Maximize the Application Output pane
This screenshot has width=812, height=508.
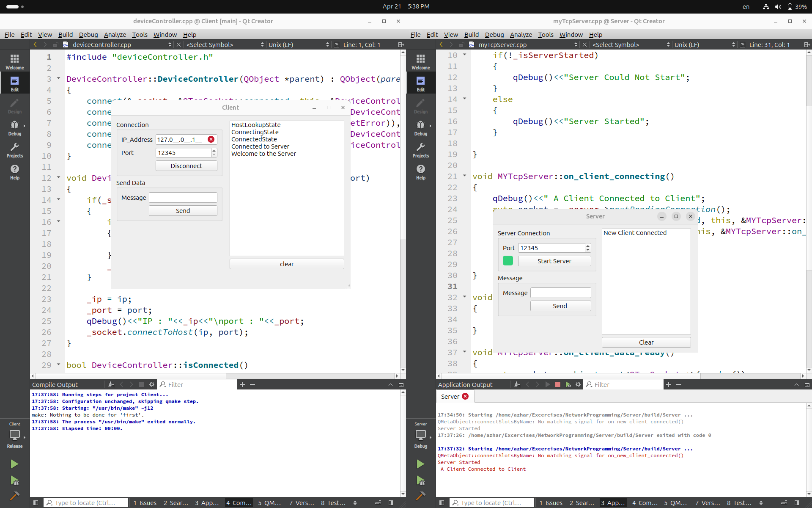796,384
